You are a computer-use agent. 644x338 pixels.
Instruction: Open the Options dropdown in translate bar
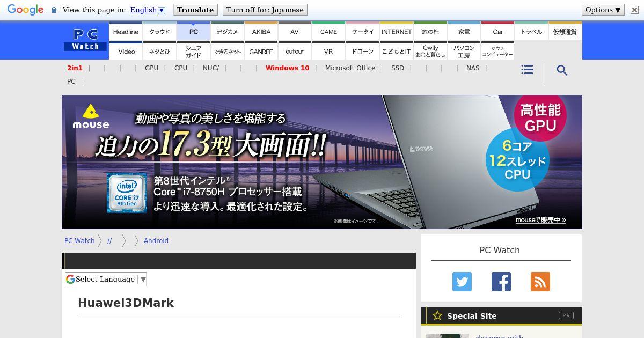[603, 10]
